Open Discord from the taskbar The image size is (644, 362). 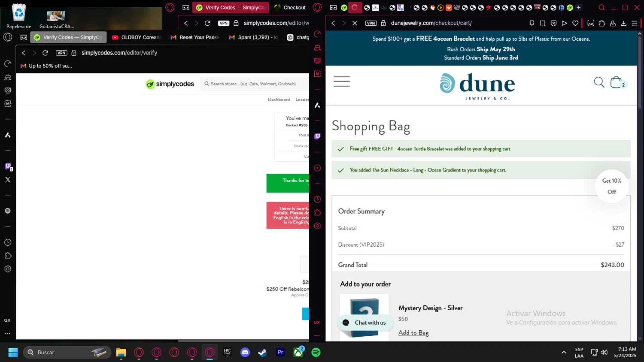tap(245, 352)
